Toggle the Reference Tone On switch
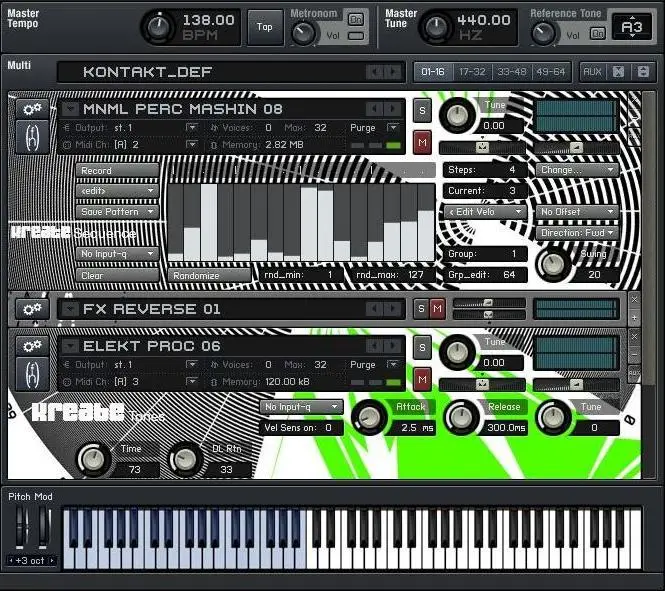Image resolution: width=665 pixels, height=591 pixels. [x=598, y=33]
